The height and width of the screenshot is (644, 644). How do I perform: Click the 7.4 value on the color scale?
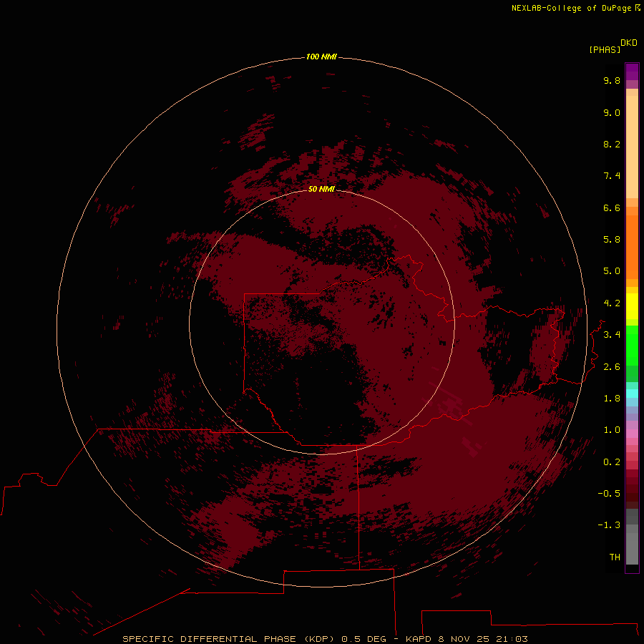(612, 176)
